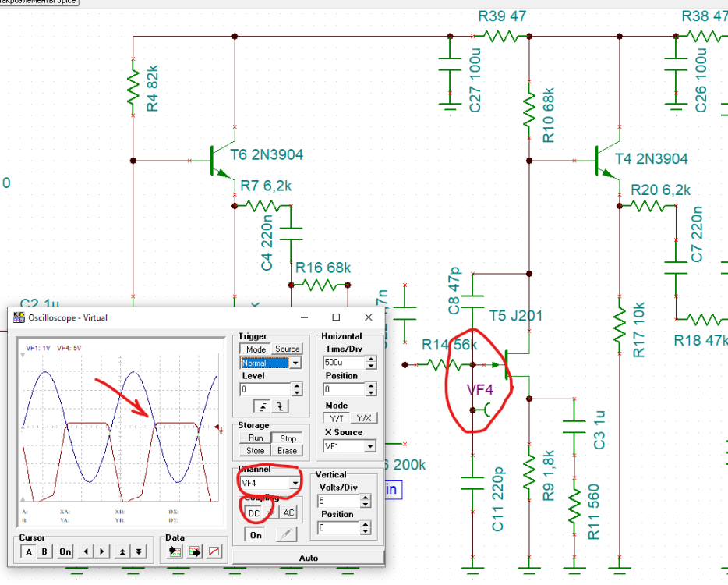Toggle channel On button
The width and height of the screenshot is (728, 585).
(255, 534)
